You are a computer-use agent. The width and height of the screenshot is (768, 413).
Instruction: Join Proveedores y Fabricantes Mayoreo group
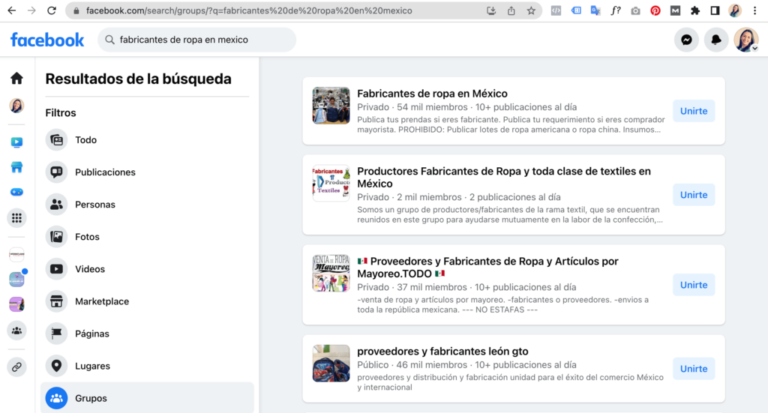[694, 285]
